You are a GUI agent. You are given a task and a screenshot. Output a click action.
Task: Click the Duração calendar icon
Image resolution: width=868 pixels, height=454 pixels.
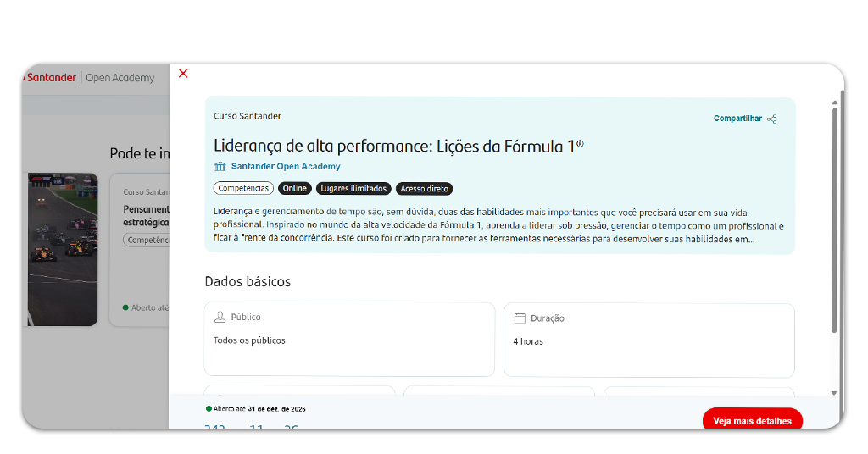(520, 318)
